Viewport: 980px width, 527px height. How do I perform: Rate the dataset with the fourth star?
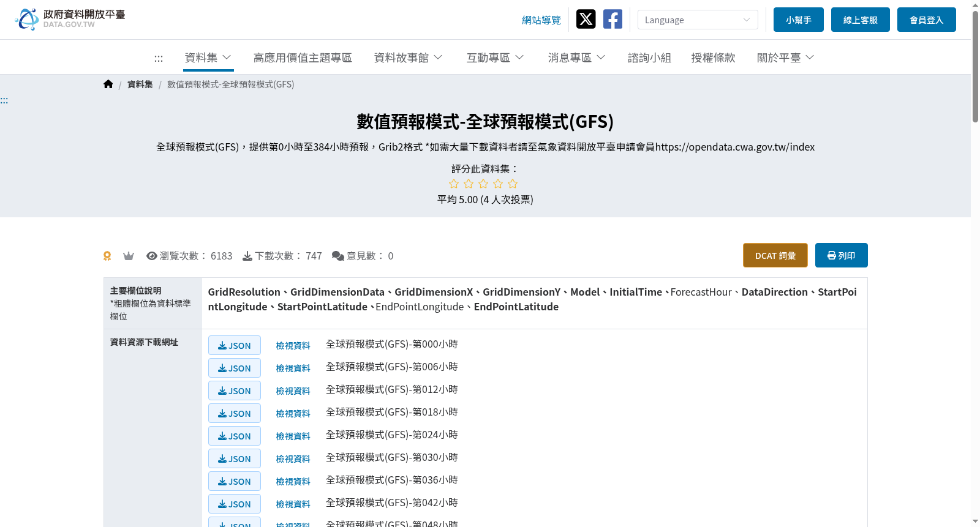point(498,184)
